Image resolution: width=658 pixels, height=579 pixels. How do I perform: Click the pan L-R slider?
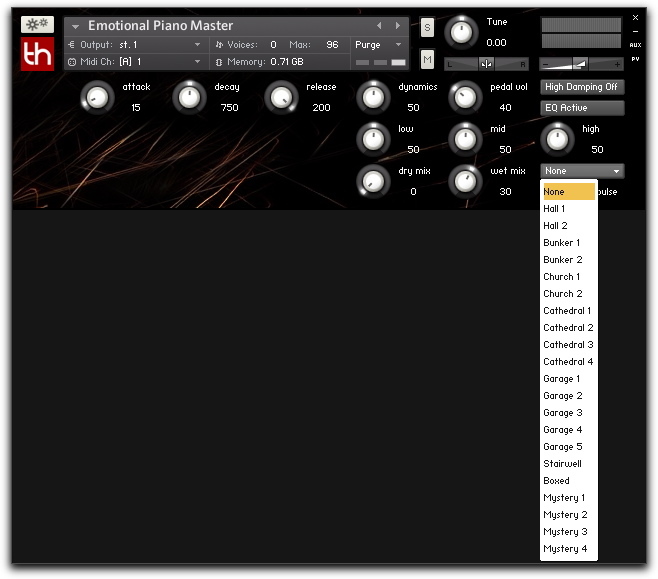click(x=486, y=64)
